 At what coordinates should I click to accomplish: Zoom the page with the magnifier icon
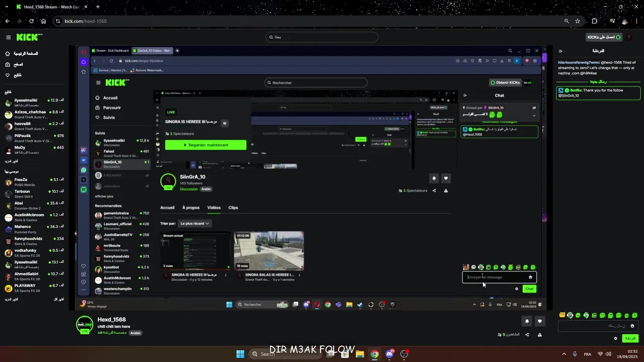tap(567, 21)
